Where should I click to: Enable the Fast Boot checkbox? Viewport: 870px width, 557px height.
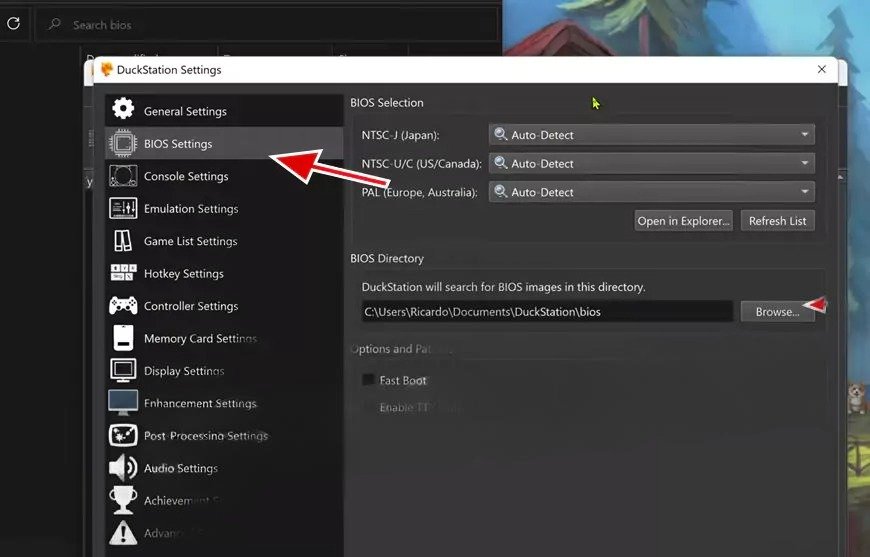(x=368, y=380)
